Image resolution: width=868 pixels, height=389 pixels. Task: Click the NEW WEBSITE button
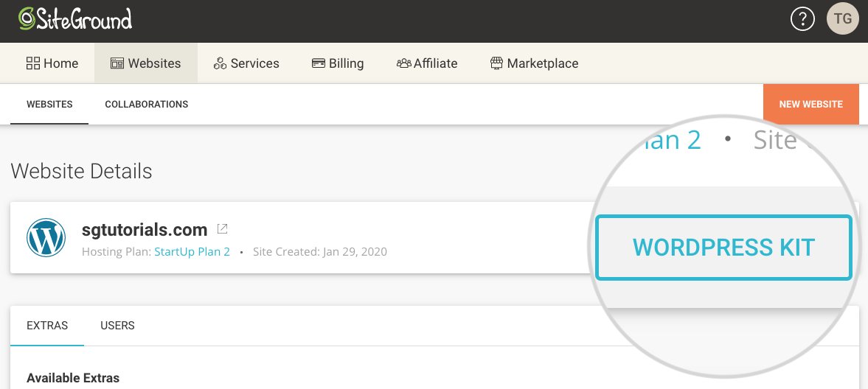811,104
